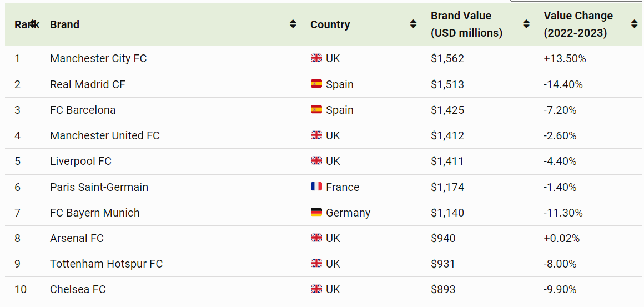This screenshot has height=307, width=644.
Task: Click the FC Barcelona brand name
Action: [83, 110]
